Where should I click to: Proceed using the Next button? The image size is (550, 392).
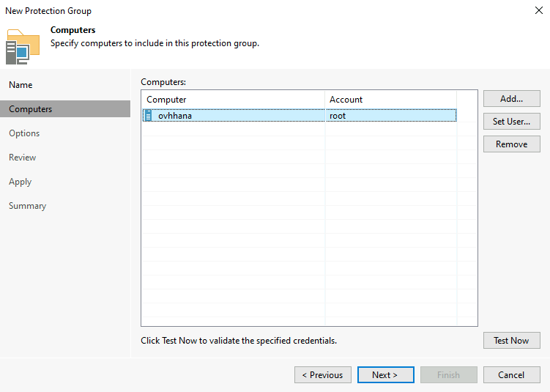(385, 375)
